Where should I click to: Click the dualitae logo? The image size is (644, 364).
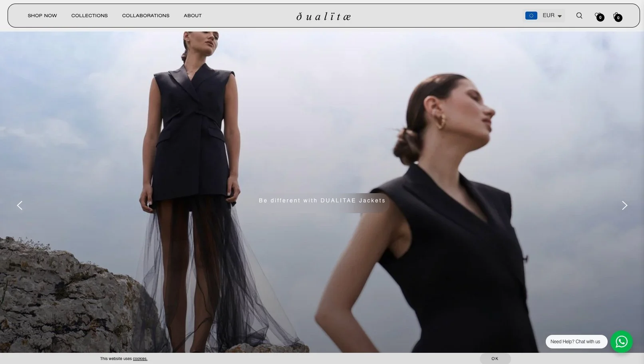tap(324, 16)
